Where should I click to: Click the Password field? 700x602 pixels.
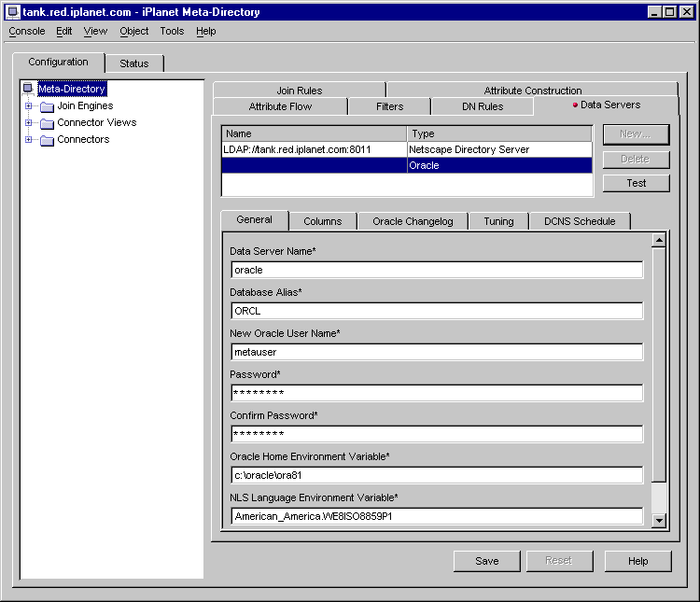(437, 393)
